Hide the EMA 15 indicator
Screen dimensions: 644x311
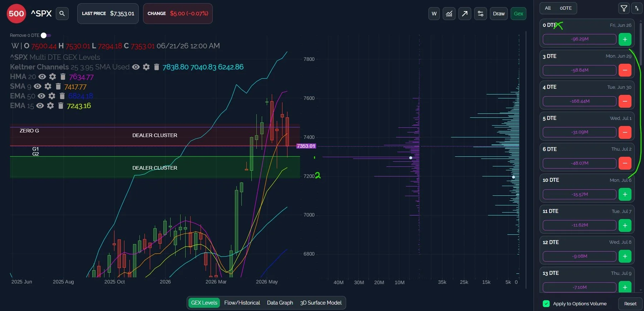tap(40, 106)
